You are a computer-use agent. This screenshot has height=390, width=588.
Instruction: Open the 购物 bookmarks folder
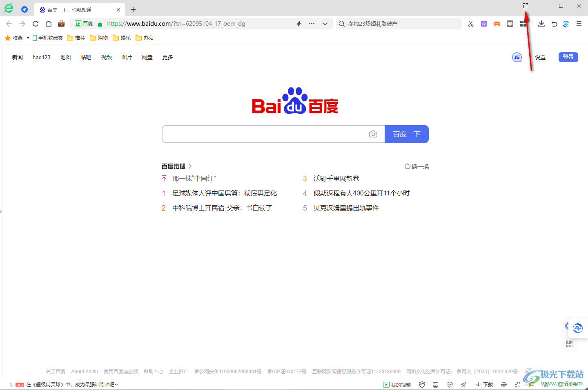pos(99,38)
